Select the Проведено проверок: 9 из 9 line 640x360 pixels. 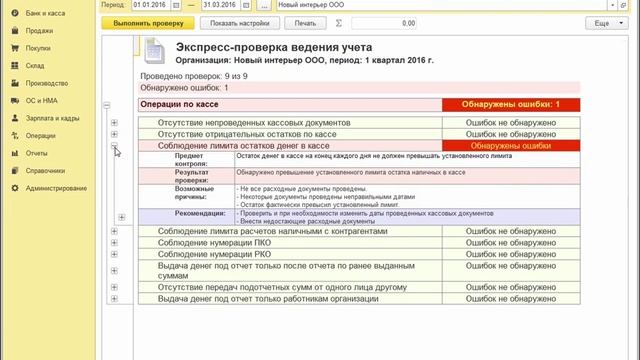pos(194,76)
